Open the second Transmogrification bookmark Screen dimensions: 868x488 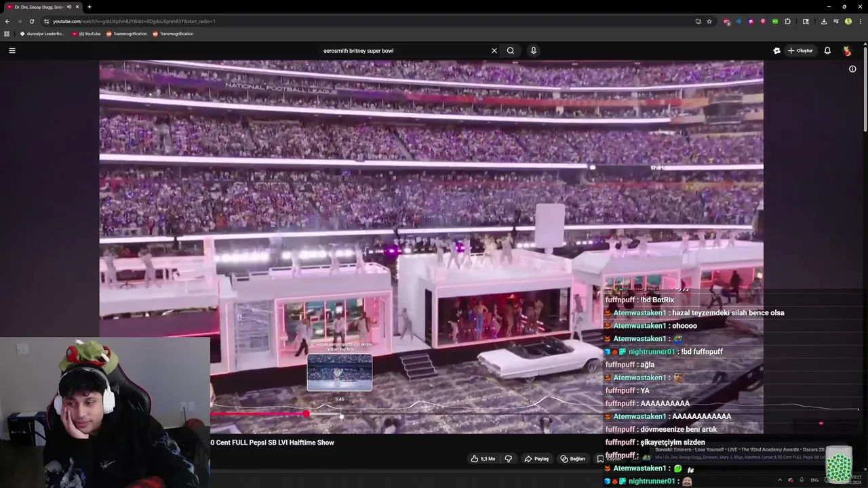[x=173, y=34]
